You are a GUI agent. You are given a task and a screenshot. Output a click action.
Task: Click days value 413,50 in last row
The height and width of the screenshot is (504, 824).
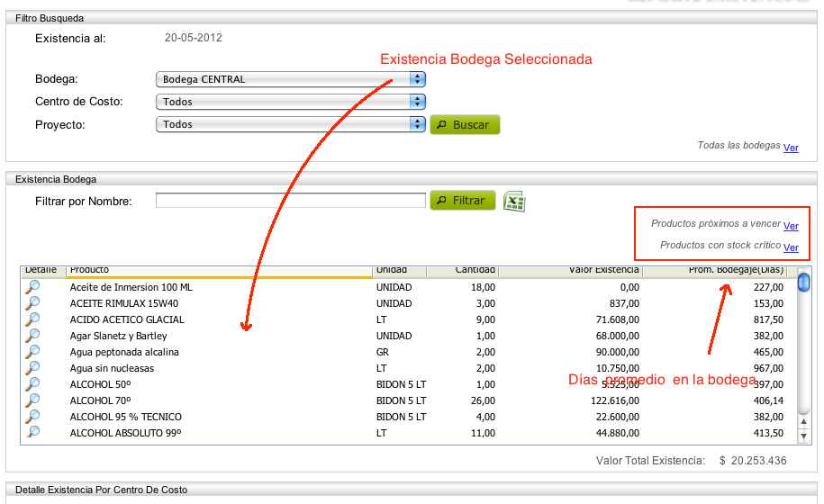[768, 434]
